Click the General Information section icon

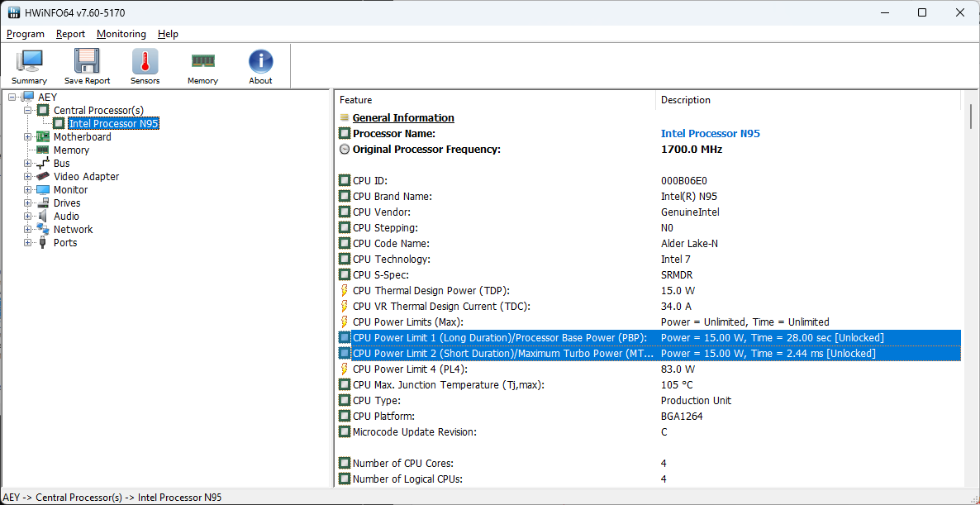tap(345, 117)
